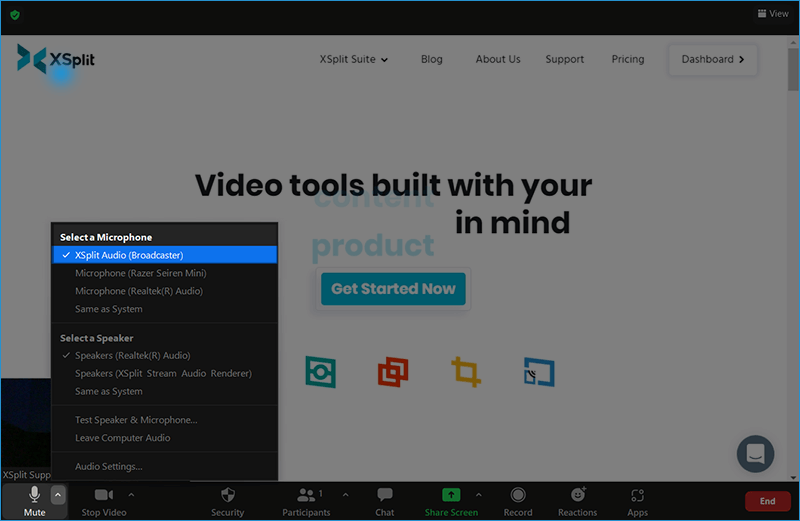This screenshot has height=521, width=800.
Task: Click scrollbar down arrow
Action: 793,478
